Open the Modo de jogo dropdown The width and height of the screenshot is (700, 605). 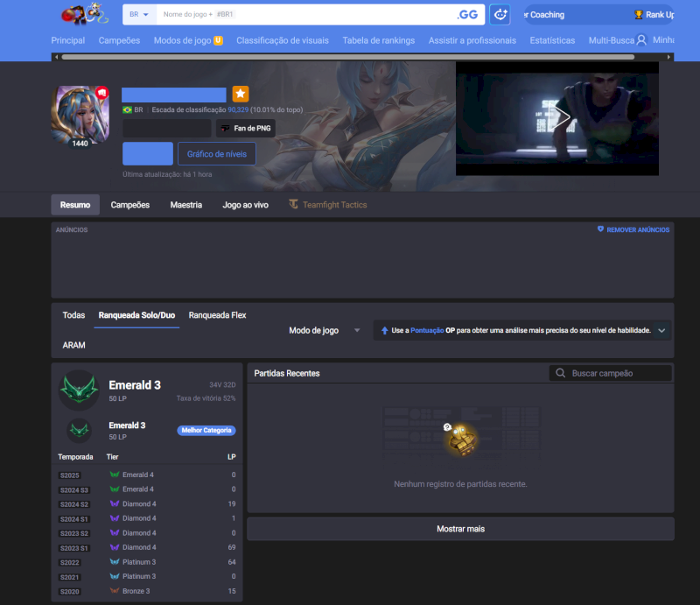(324, 330)
